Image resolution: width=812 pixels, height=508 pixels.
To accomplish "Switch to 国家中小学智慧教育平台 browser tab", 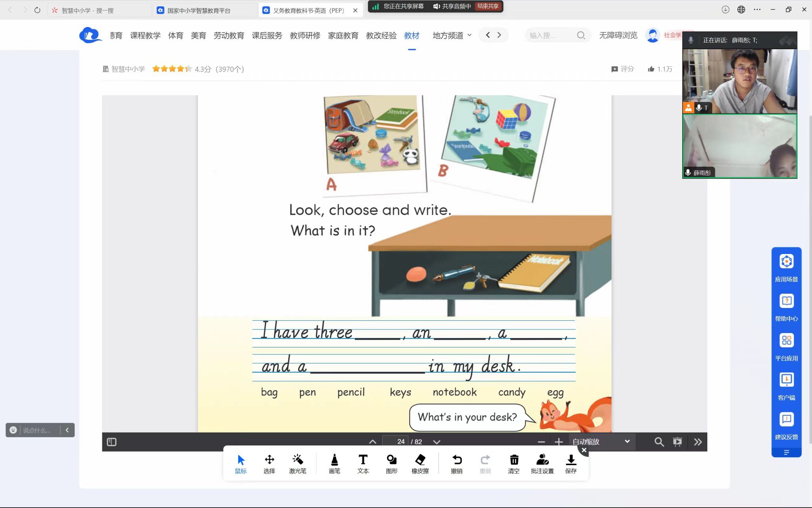I will pyautogui.click(x=198, y=10).
